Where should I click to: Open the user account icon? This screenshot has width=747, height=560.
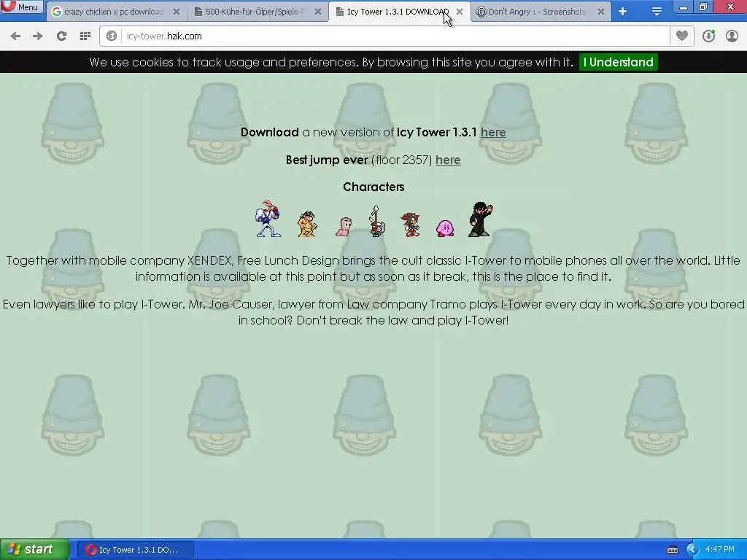pyautogui.click(x=732, y=36)
